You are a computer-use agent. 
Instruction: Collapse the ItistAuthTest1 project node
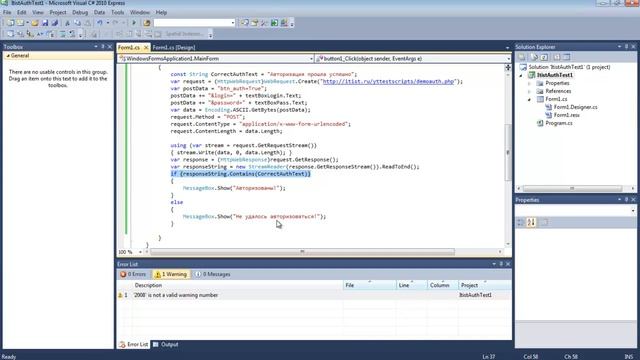click(521, 75)
